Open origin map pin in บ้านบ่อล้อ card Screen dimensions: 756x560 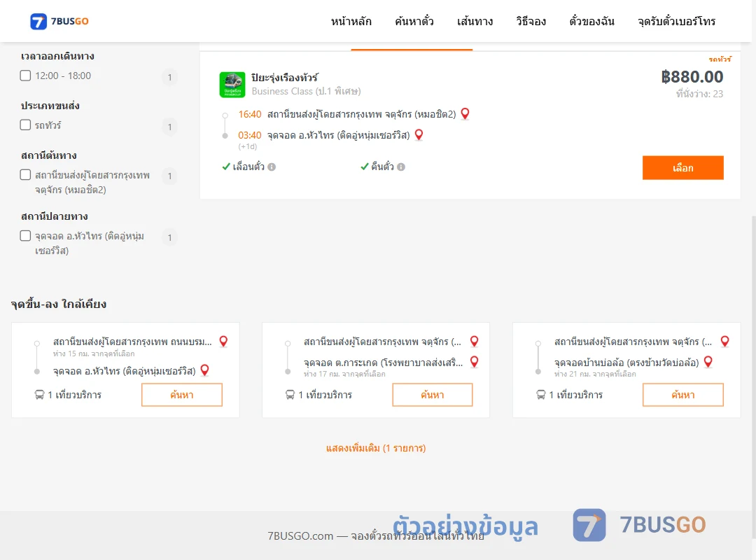[724, 341]
